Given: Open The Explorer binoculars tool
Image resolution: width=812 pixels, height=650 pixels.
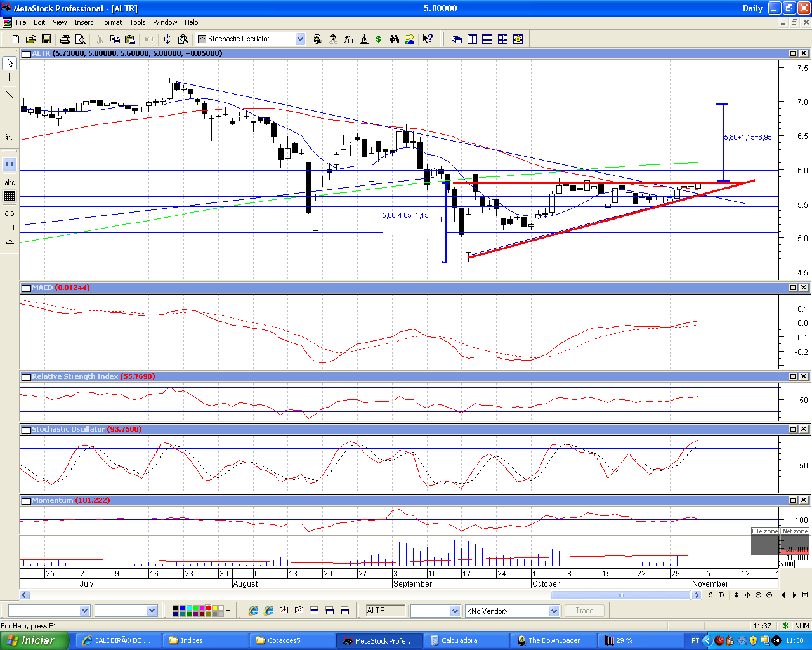Looking at the screenshot, I should (394, 39).
